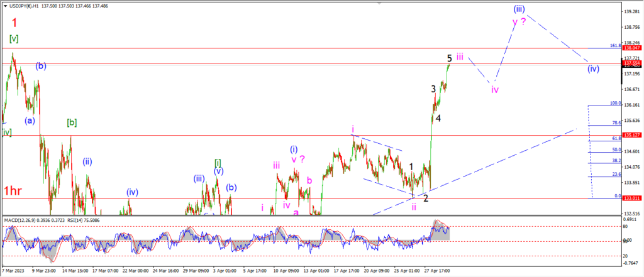Select the 61.8 Fibonacci retracement label
The width and height of the screenshot is (644, 277).
coord(616,139)
